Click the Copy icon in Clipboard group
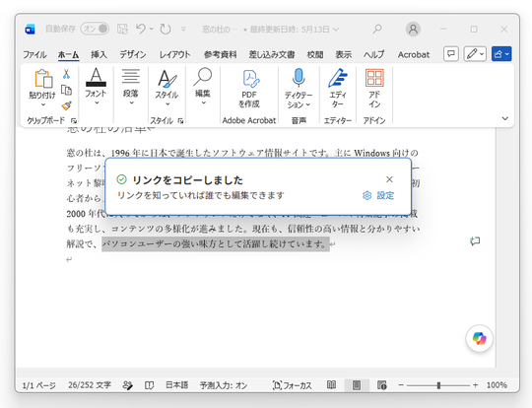This screenshot has width=532, height=408. [66, 90]
